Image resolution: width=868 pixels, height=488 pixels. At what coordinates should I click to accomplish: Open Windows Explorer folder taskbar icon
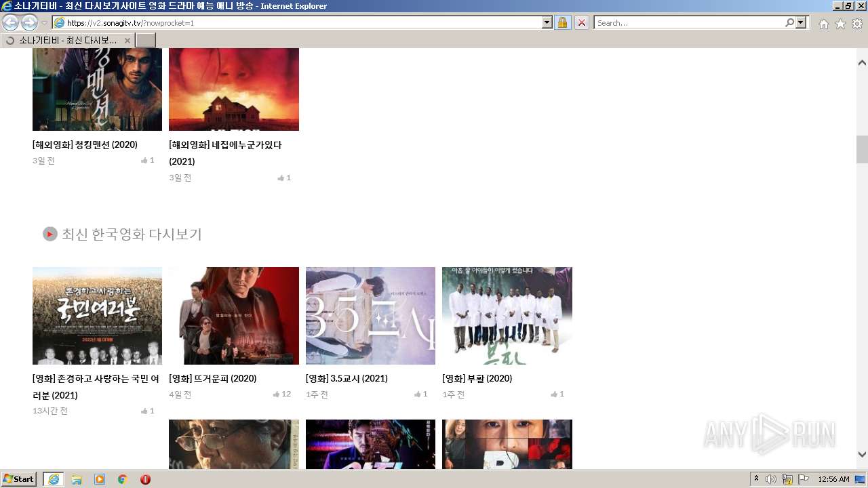(x=77, y=479)
